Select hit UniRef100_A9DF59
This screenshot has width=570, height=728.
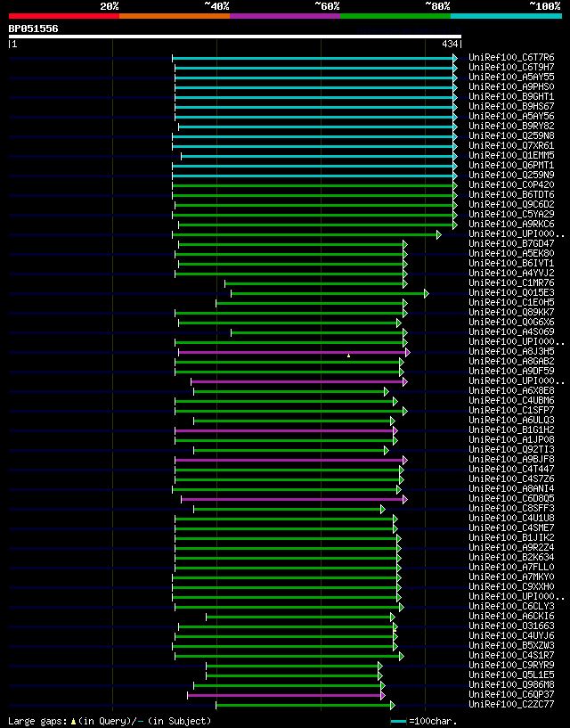coord(511,371)
